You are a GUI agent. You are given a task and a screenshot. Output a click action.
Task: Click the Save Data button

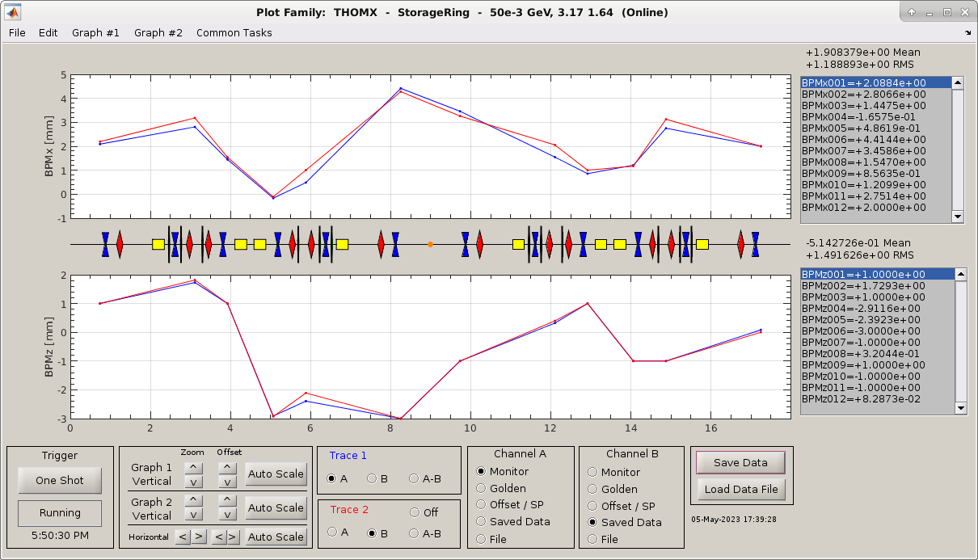tap(740, 463)
